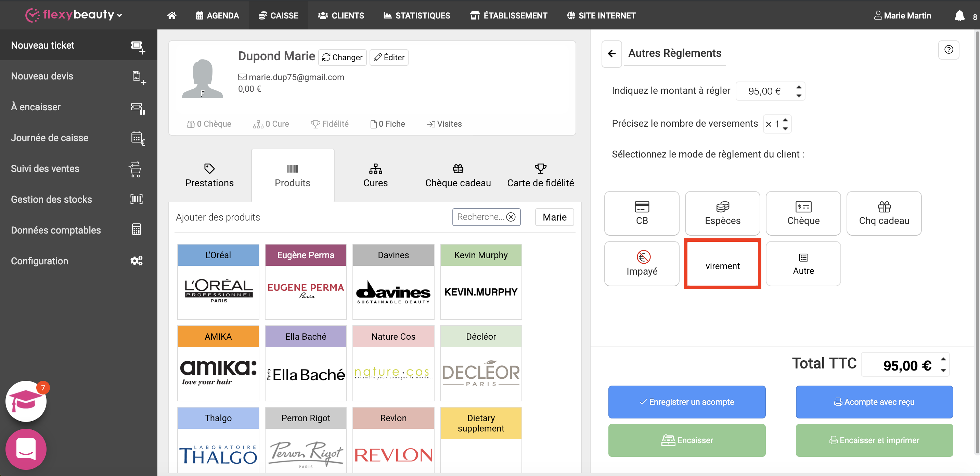Switch to the Carte de fidélité tab
Image resolution: width=980 pixels, height=476 pixels.
tap(540, 176)
